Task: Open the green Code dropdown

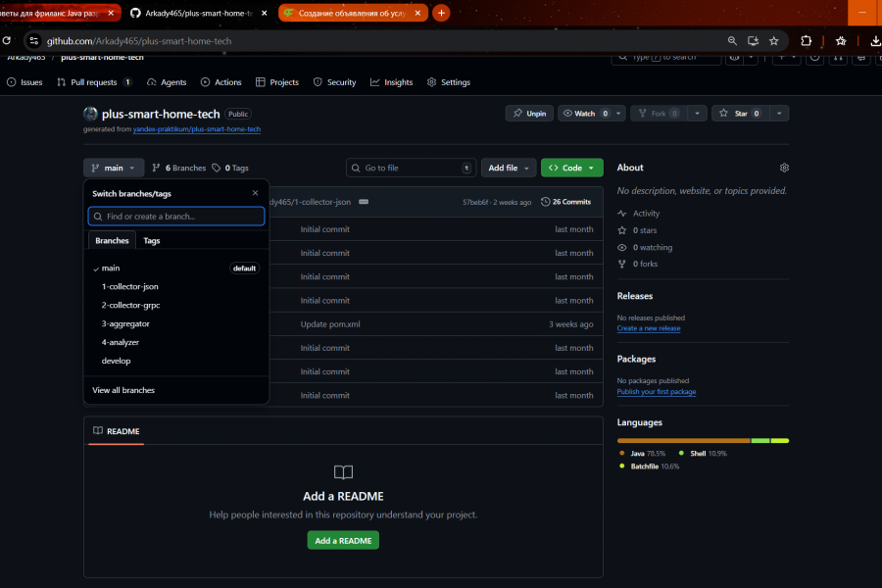Action: [572, 168]
